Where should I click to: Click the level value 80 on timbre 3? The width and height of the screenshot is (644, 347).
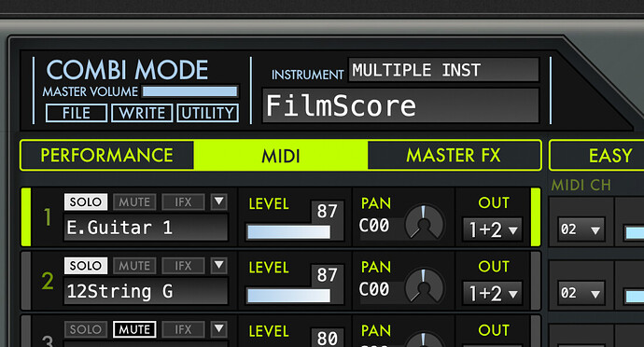(327, 339)
